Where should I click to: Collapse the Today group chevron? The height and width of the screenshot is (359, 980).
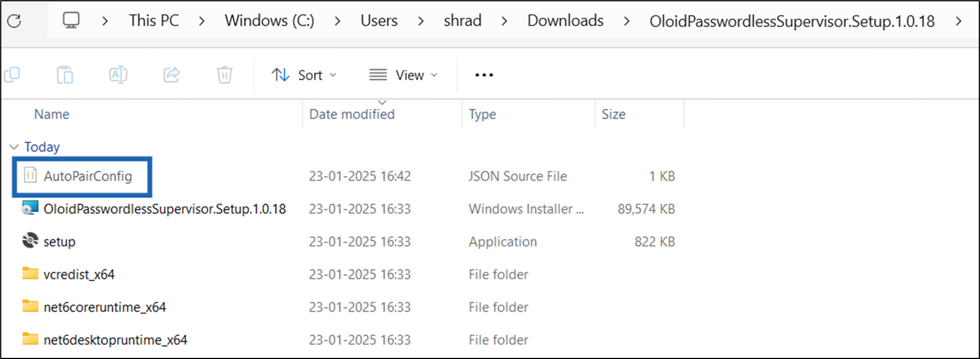coord(14,147)
